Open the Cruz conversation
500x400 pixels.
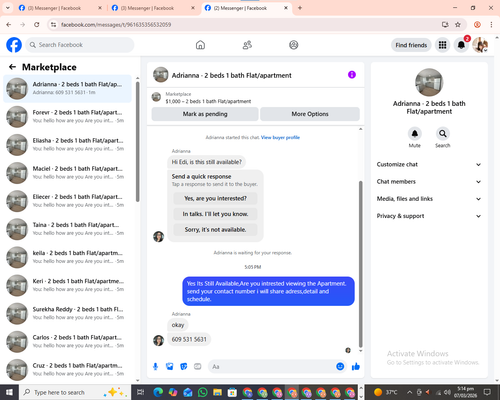pyautogui.click(x=67, y=370)
